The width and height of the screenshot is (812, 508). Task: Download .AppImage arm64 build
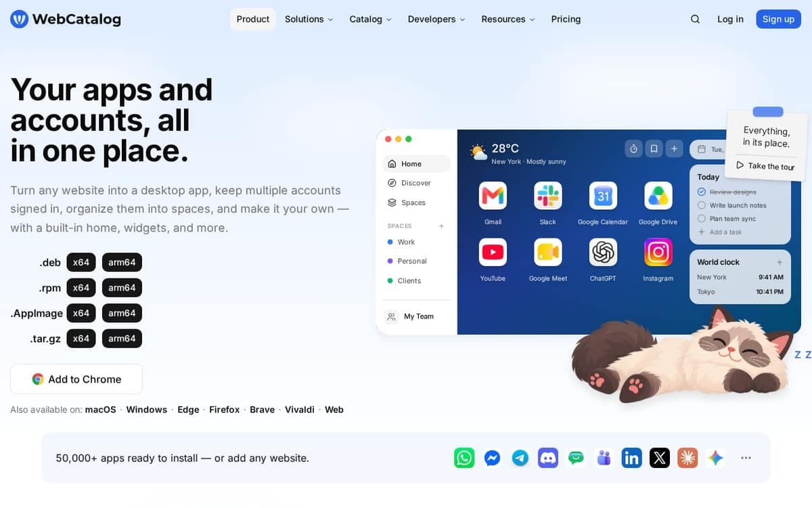122,313
